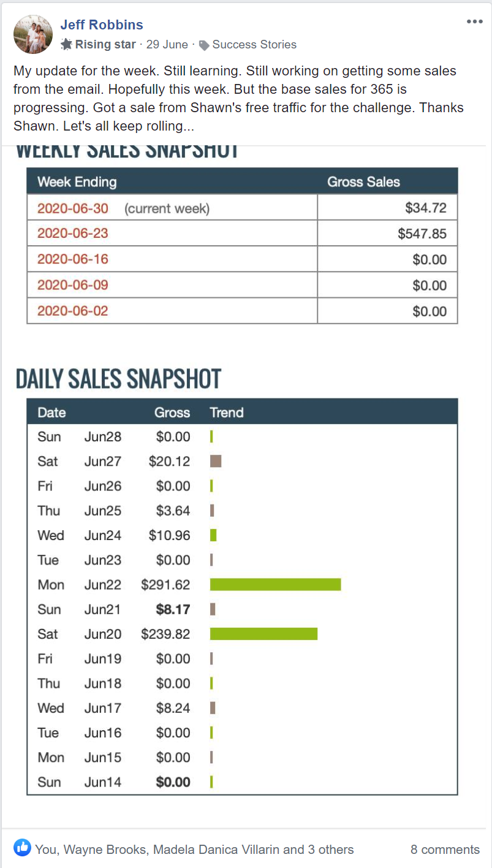View who liked: You, Wayne Brooks list
The height and width of the screenshot is (868, 492).
point(194,850)
